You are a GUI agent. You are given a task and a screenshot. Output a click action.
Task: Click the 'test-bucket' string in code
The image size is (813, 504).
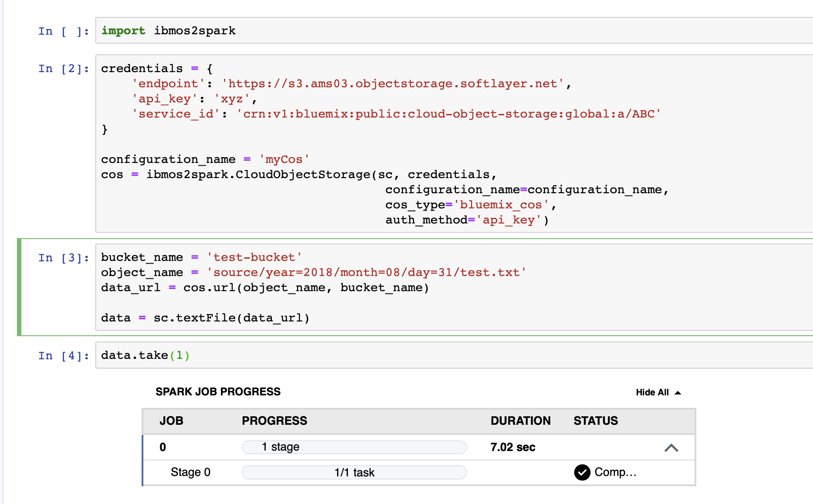coord(254,257)
